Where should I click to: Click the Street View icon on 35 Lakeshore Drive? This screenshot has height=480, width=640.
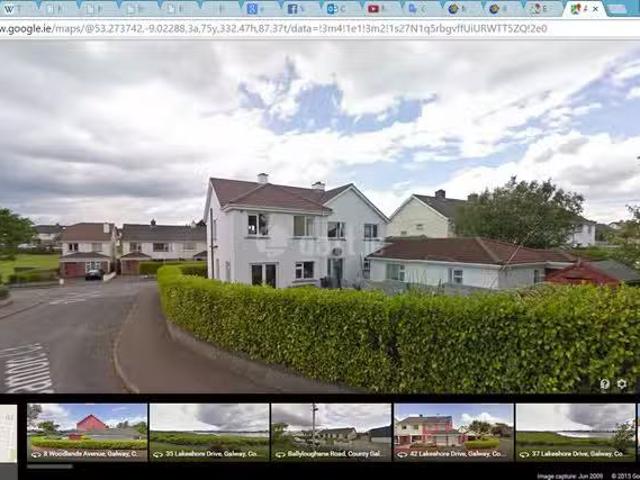[158, 454]
